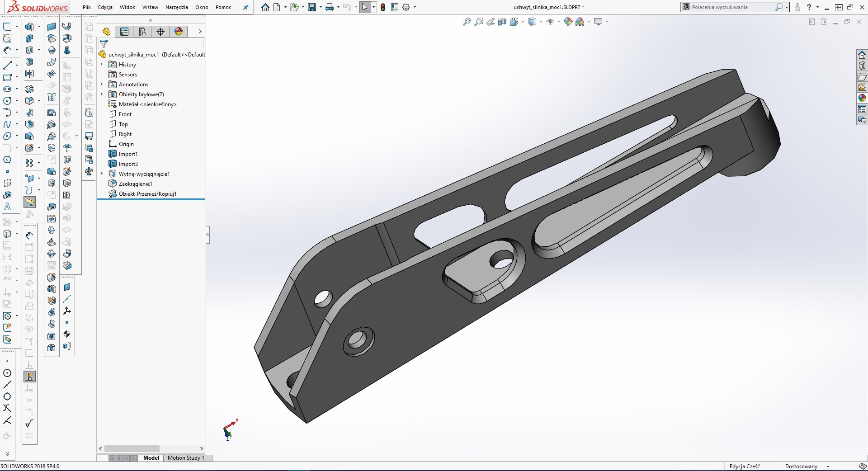The width and height of the screenshot is (868, 471).
Task: Open SOLIDWORKS Resources task pane
Action: (862, 55)
